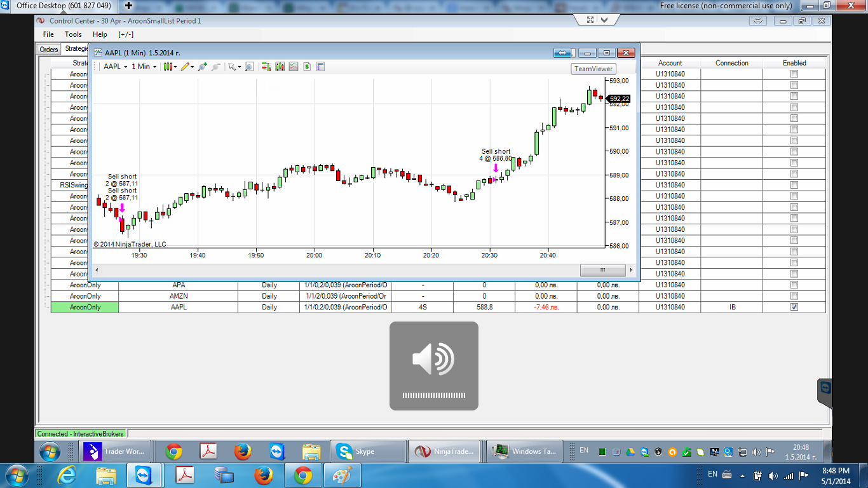Screen dimensions: 868x488
Task: Open the Help menu in Control Center
Action: pyautogui.click(x=100, y=34)
